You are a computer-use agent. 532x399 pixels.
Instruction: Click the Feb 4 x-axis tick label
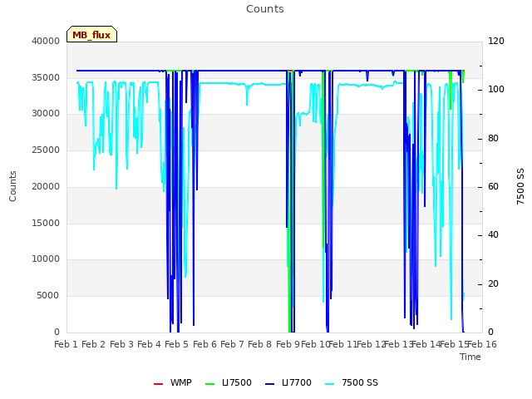pos(149,344)
